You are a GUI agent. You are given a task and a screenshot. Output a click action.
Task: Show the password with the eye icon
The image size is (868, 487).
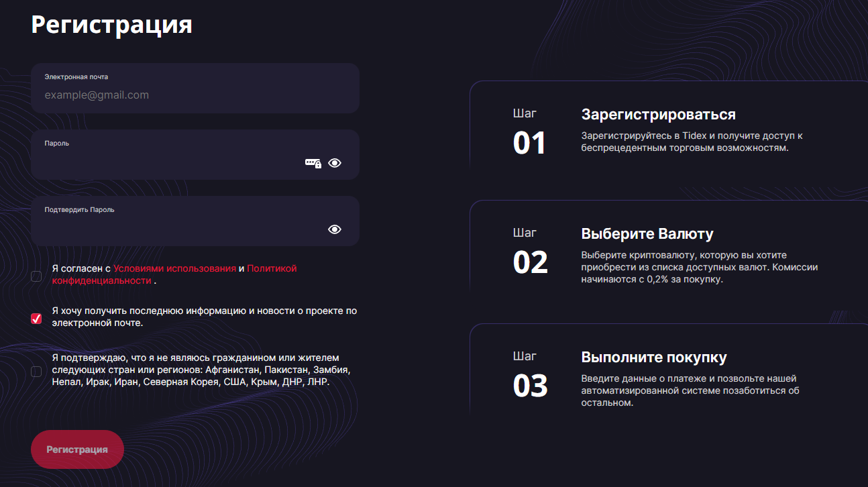coord(334,162)
